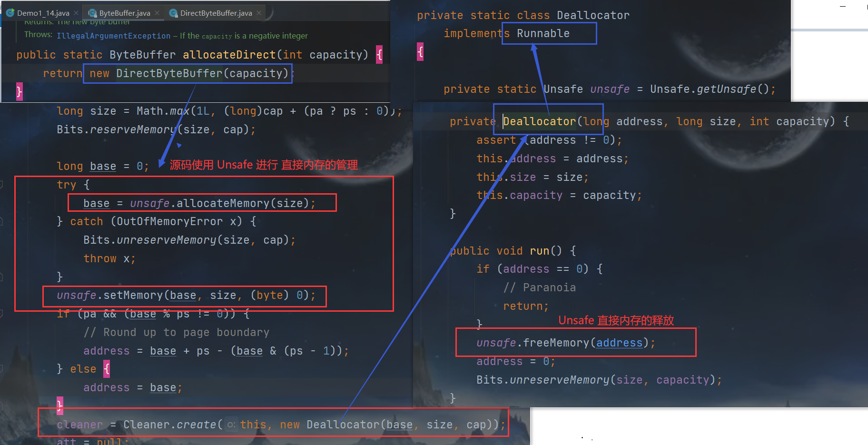Close the Demo1_14.java tab
Screen dimensions: 868x445
tap(76, 13)
